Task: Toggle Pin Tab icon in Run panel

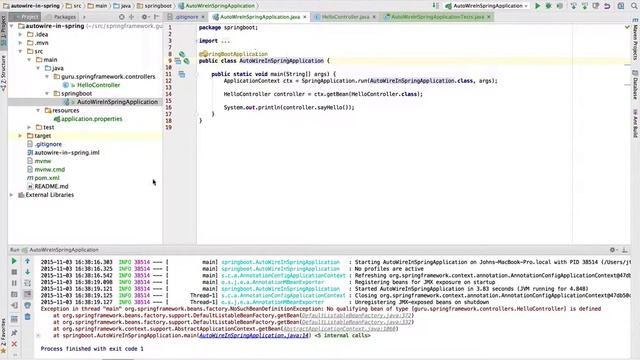Action: click(14, 333)
